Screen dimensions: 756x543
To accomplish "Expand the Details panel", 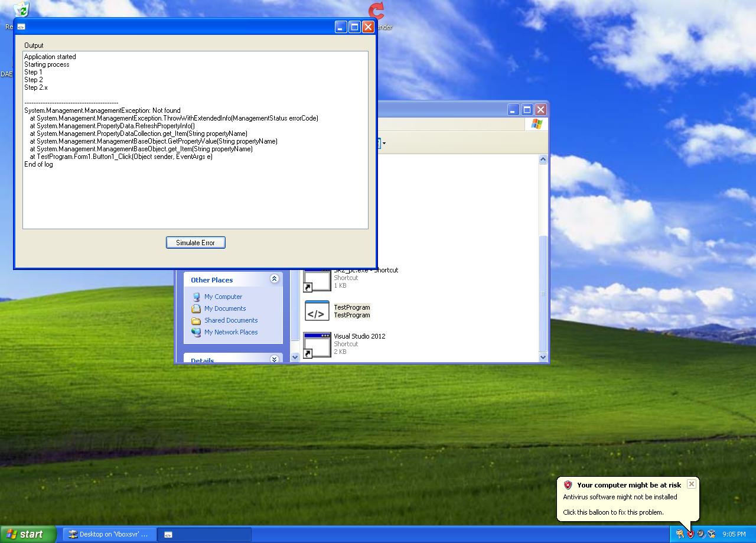I will coord(273,359).
